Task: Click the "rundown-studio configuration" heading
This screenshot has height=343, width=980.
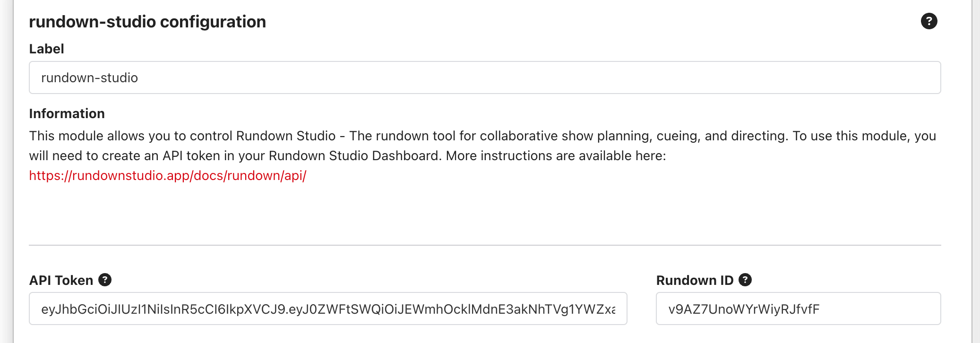Action: [x=147, y=22]
